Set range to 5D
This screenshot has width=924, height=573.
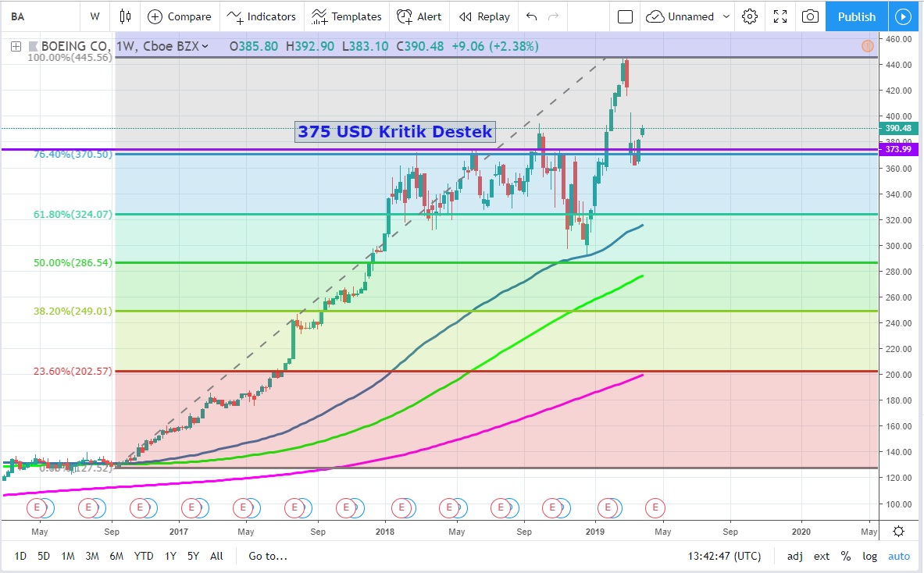tap(44, 556)
